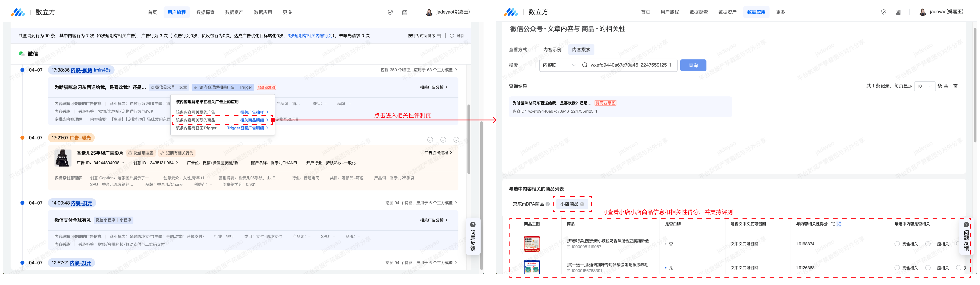Click the 问题反馈 help icon in left panel
Viewport: 980px width, 285px height.
pyautogui.click(x=472, y=224)
